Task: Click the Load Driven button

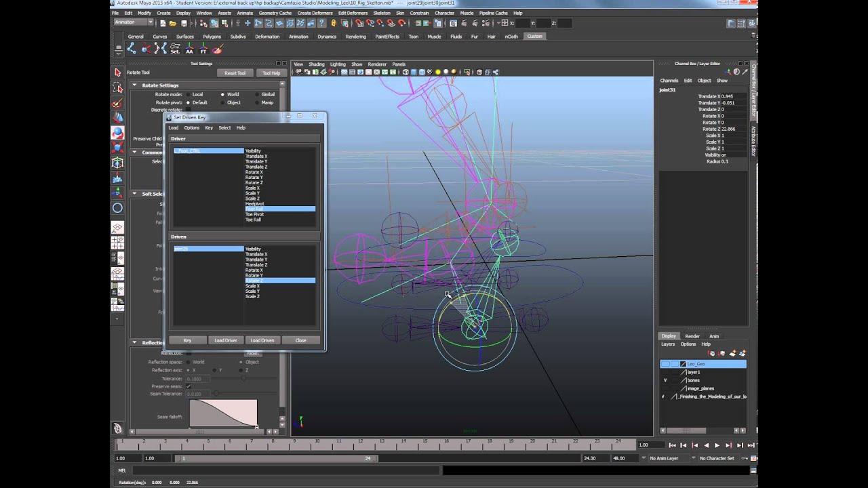Action: coord(262,340)
